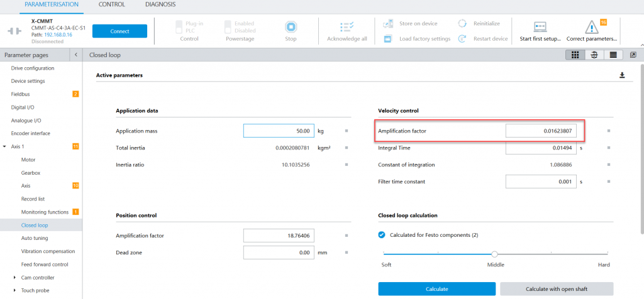644x299 pixels.
Task: Click the Stop icon in the toolbar
Action: tap(291, 27)
